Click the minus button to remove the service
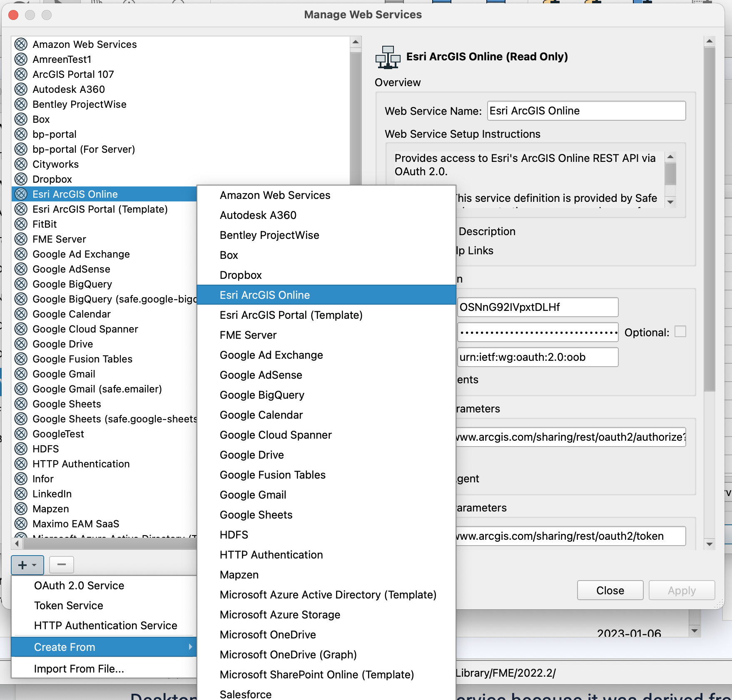Image resolution: width=732 pixels, height=700 pixels. (62, 565)
